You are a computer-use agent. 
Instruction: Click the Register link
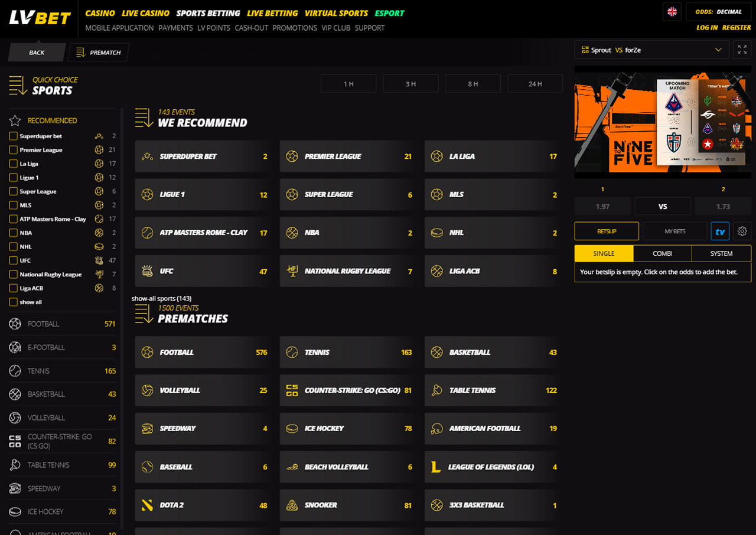[737, 28]
